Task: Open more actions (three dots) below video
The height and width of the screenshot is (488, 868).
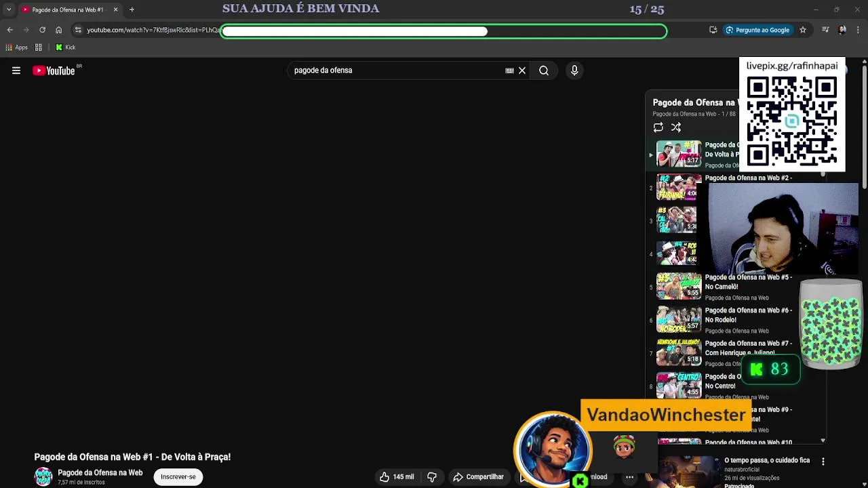Action: click(x=629, y=476)
